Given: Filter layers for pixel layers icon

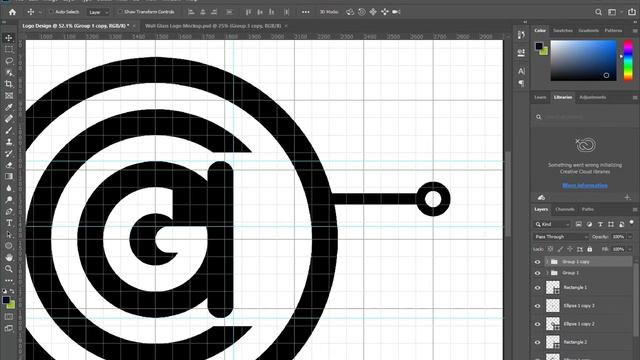Looking at the screenshot, I should click(578, 224).
